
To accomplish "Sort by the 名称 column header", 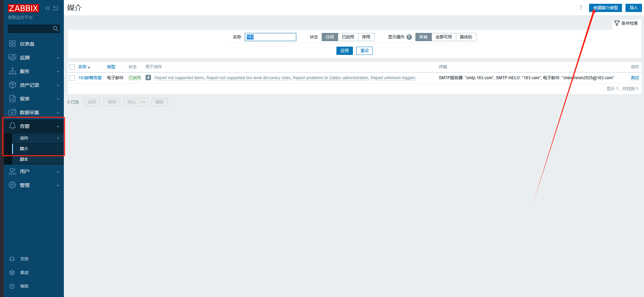I will click(x=84, y=67).
